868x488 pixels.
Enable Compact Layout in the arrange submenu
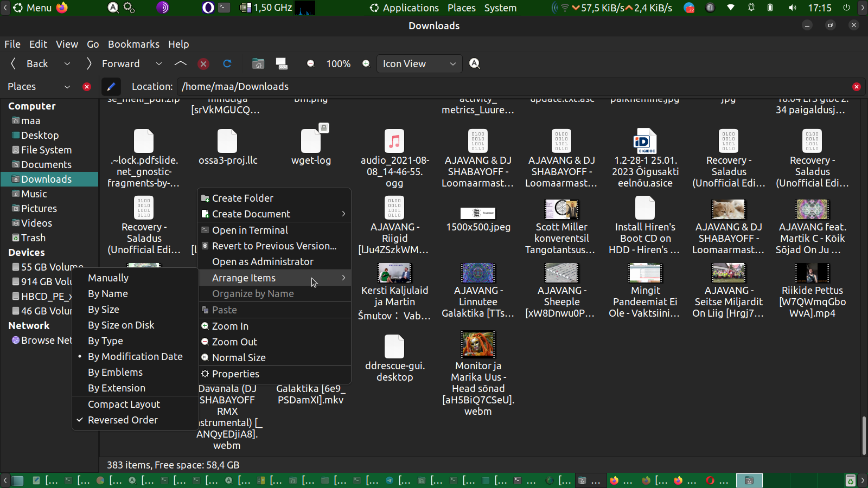click(124, 404)
